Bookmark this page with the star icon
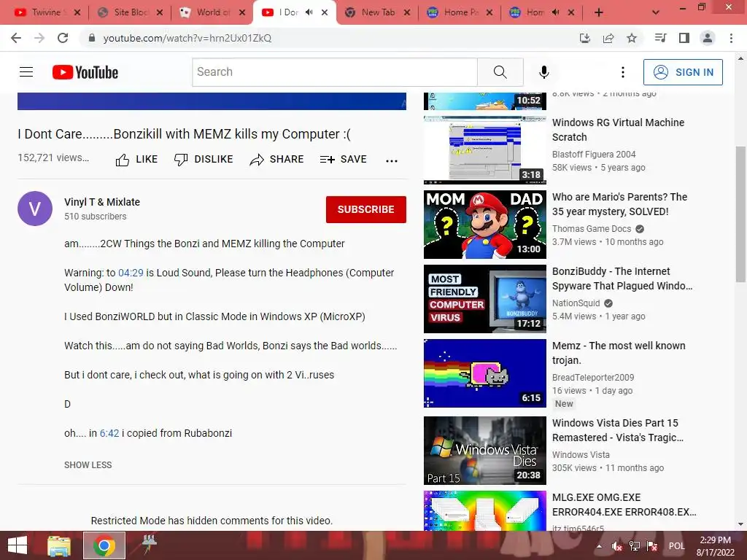Image resolution: width=747 pixels, height=560 pixels. tap(632, 38)
